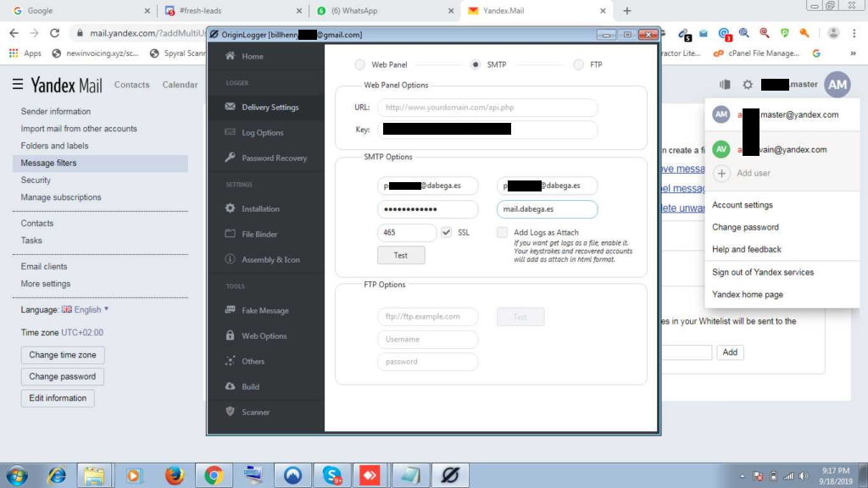Click Sign out of Yandex services

coord(763,272)
